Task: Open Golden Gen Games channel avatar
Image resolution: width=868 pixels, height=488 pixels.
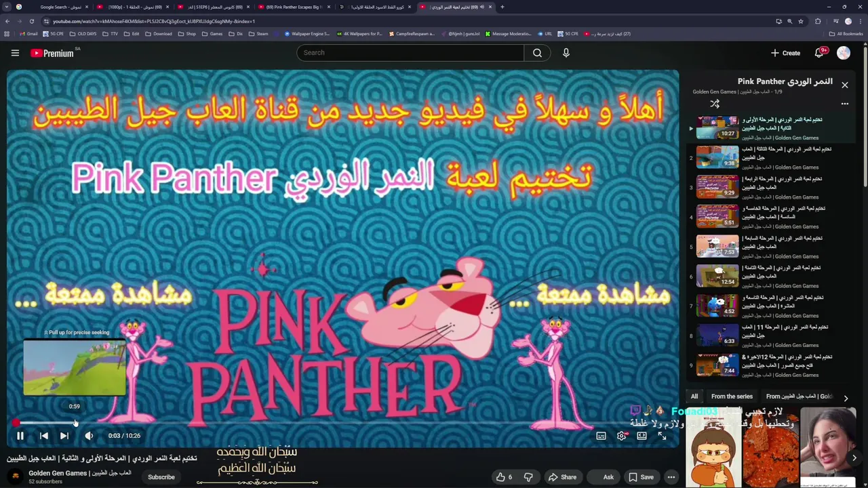Action: click(16, 476)
